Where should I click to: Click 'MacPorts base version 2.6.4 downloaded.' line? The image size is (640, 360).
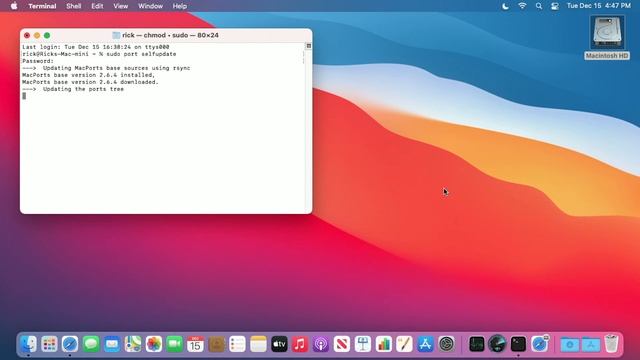click(90, 82)
